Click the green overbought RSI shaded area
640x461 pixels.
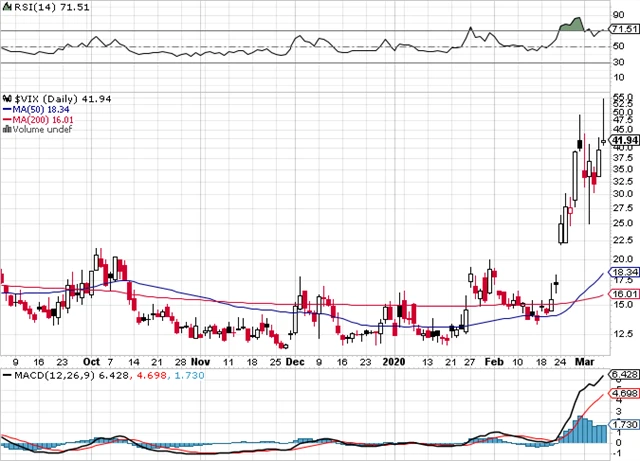tap(572, 24)
